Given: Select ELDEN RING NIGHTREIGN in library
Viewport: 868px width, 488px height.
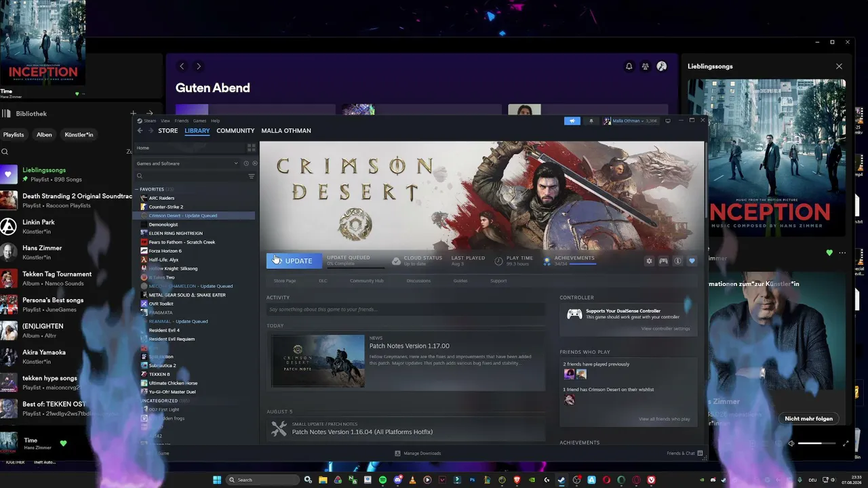Looking at the screenshot, I should click(x=176, y=233).
